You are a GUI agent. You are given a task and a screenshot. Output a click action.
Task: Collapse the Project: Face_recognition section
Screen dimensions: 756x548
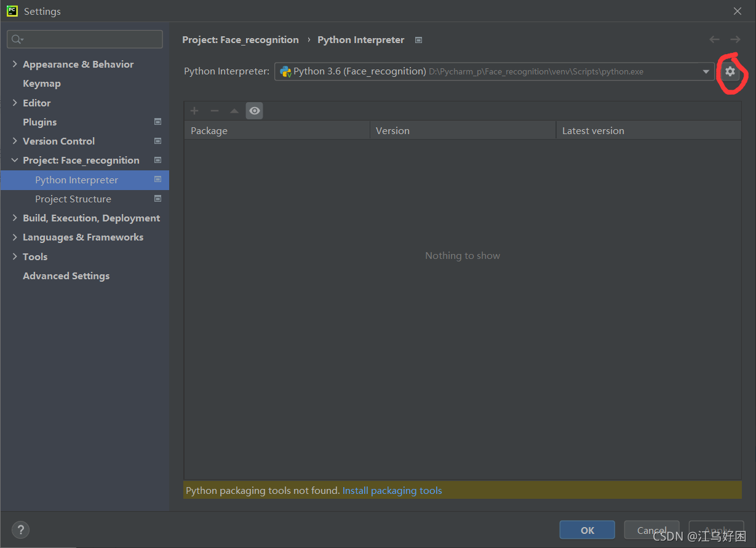point(14,160)
